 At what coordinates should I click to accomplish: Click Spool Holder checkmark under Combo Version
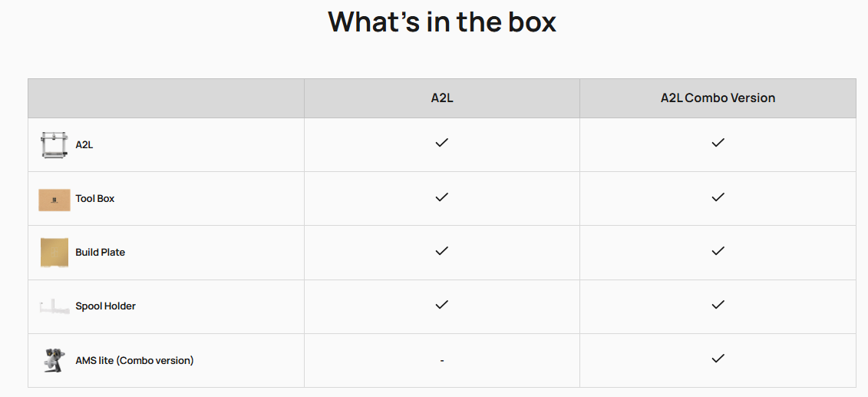pyautogui.click(x=718, y=305)
